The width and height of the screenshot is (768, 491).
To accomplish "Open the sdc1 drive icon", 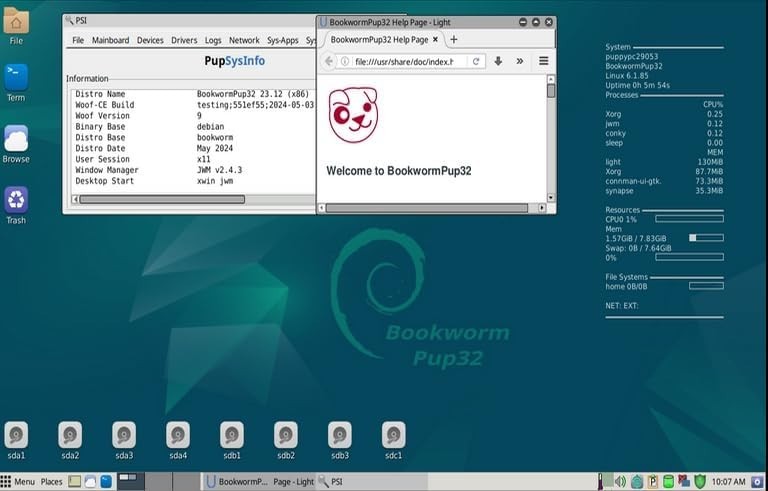I will (x=393, y=435).
